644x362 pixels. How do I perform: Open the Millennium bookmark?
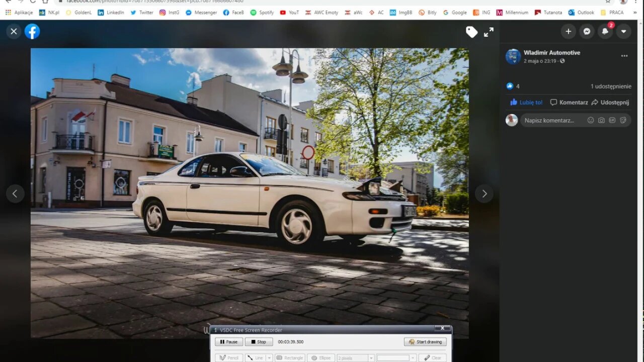512,13
